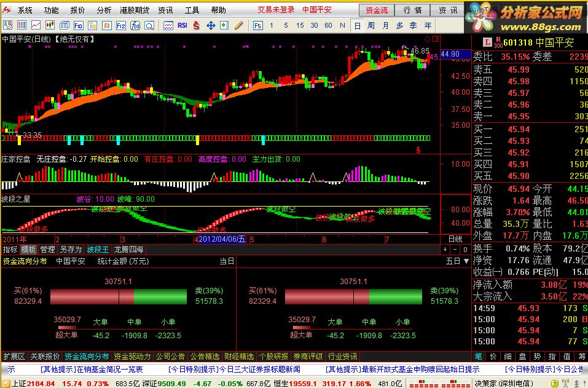This screenshot has height=388, width=588.
Task: Select the time-share line chart icon
Action: 36,25
